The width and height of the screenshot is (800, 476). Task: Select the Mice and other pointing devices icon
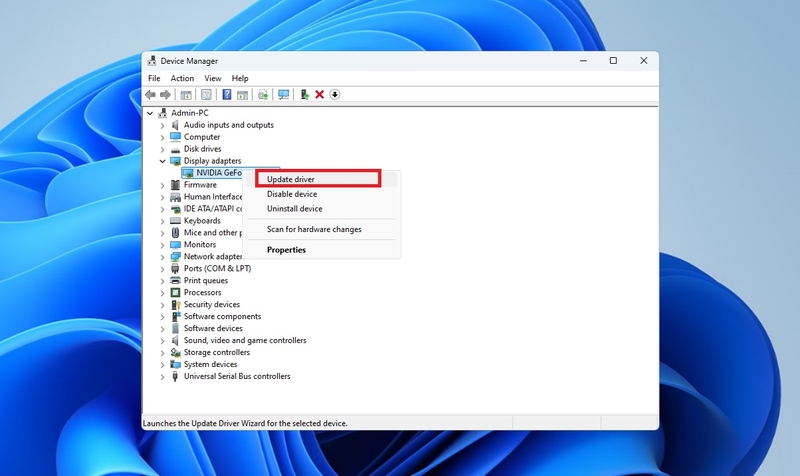175,233
